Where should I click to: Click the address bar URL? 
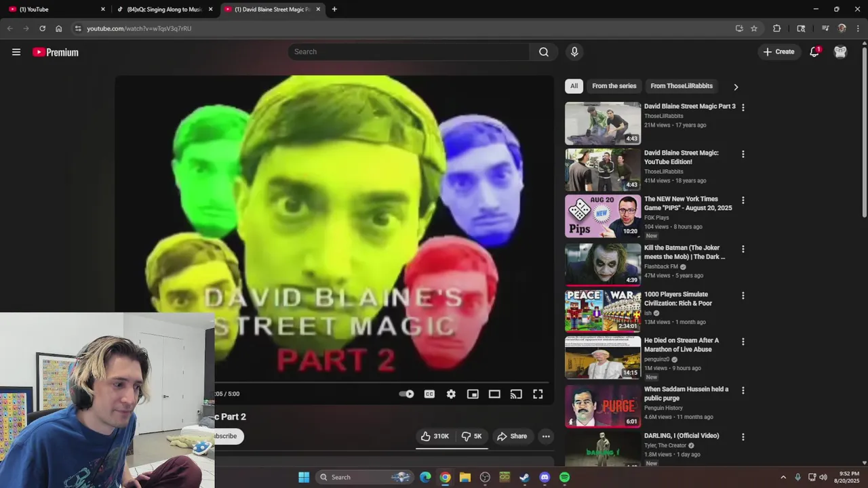(139, 28)
